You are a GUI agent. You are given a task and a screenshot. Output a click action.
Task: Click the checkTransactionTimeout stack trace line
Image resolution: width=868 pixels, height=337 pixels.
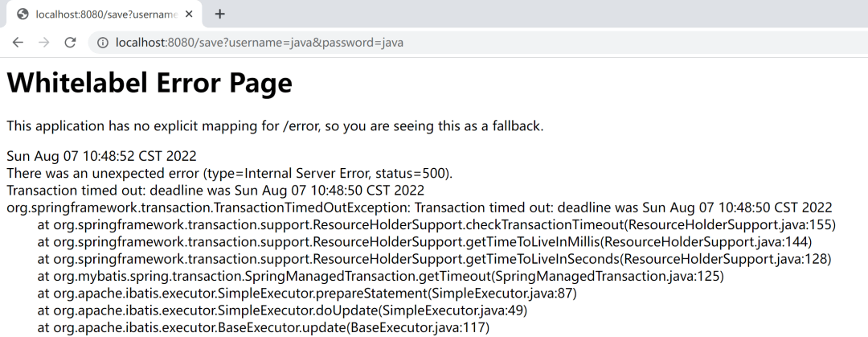click(x=436, y=224)
